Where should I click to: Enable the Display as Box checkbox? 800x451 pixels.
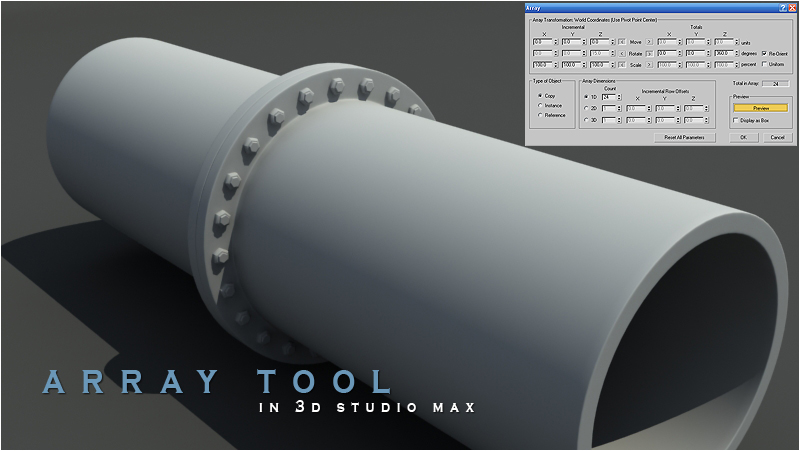[736, 120]
